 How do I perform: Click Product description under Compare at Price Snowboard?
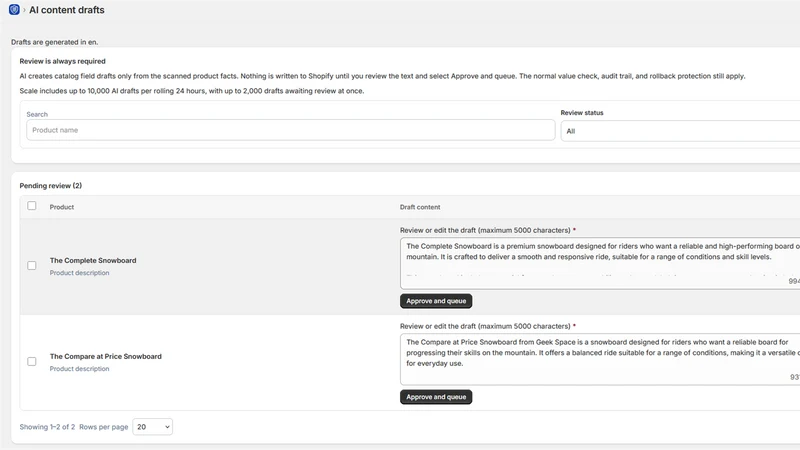point(79,369)
